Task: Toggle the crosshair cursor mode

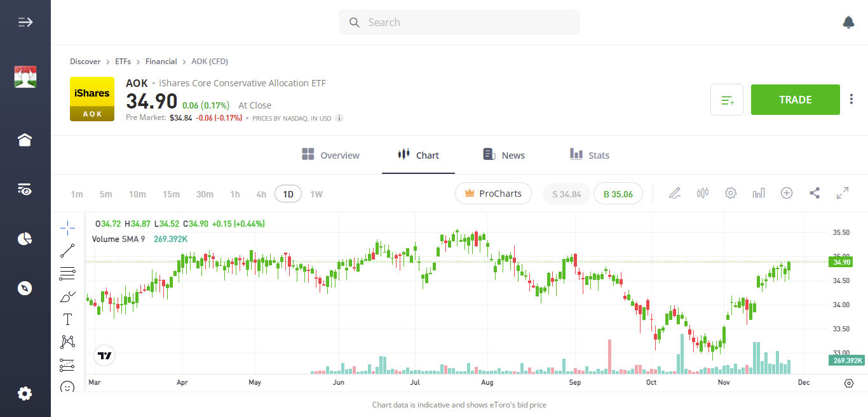Action: pyautogui.click(x=67, y=227)
